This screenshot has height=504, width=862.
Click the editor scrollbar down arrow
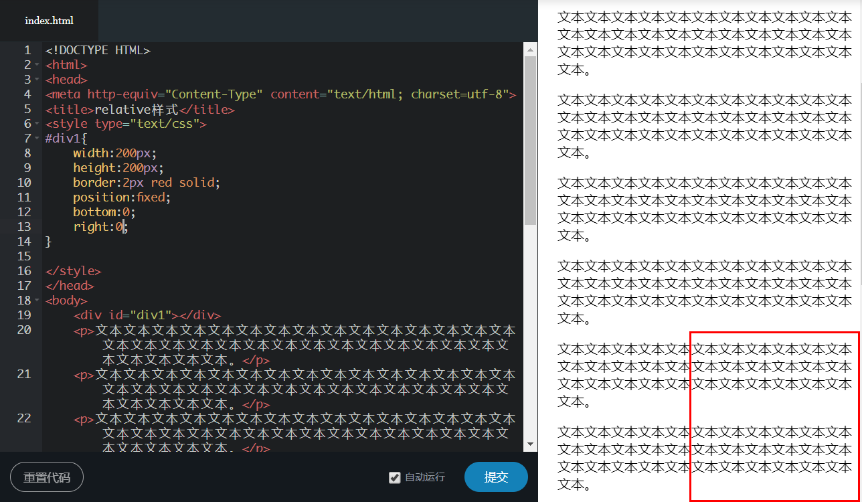(530, 444)
